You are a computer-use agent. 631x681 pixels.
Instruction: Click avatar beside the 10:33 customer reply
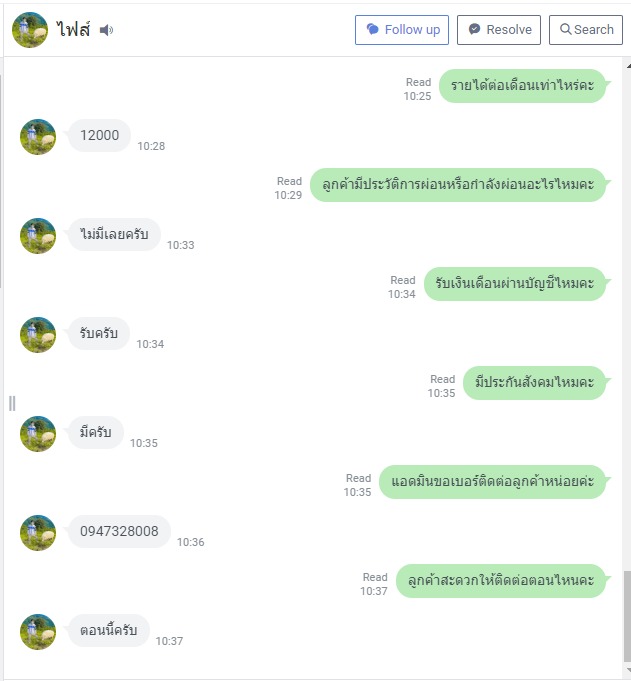pyautogui.click(x=38, y=236)
